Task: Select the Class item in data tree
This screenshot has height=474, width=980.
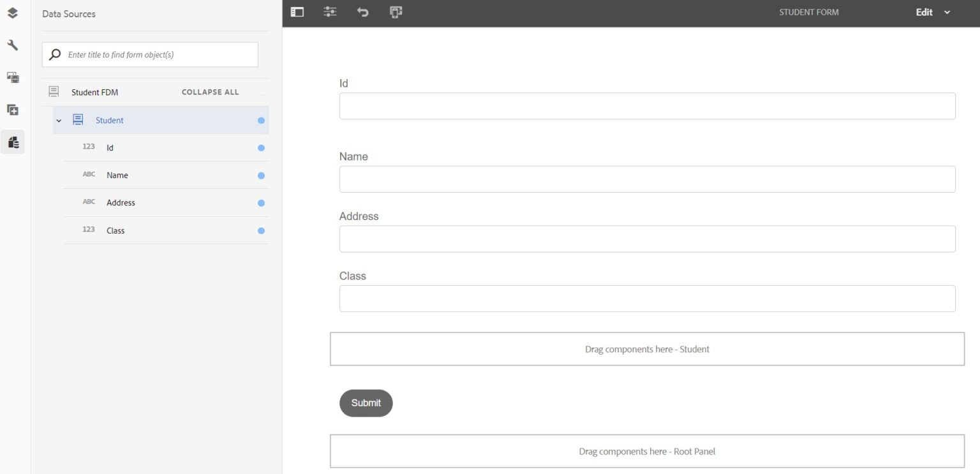Action: (115, 230)
